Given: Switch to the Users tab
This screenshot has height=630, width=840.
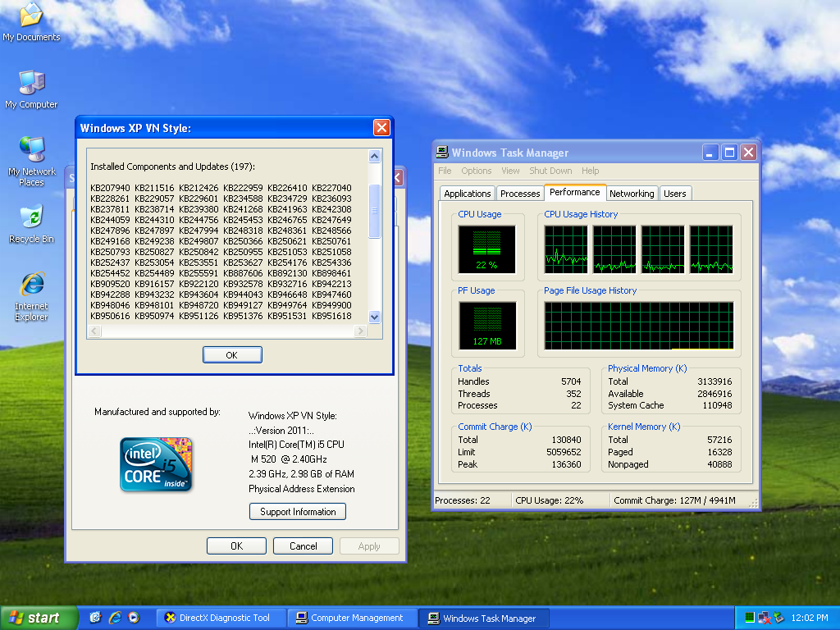Looking at the screenshot, I should coord(674,194).
